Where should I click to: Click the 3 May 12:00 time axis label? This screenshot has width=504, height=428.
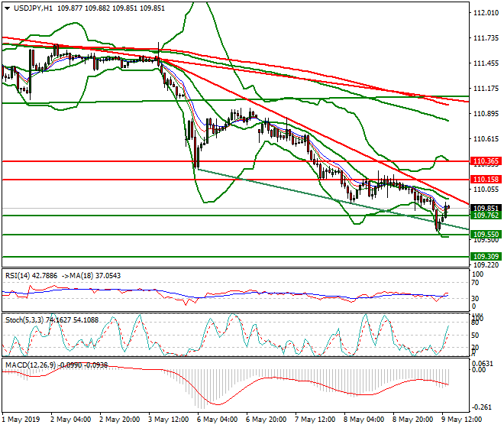169,420
